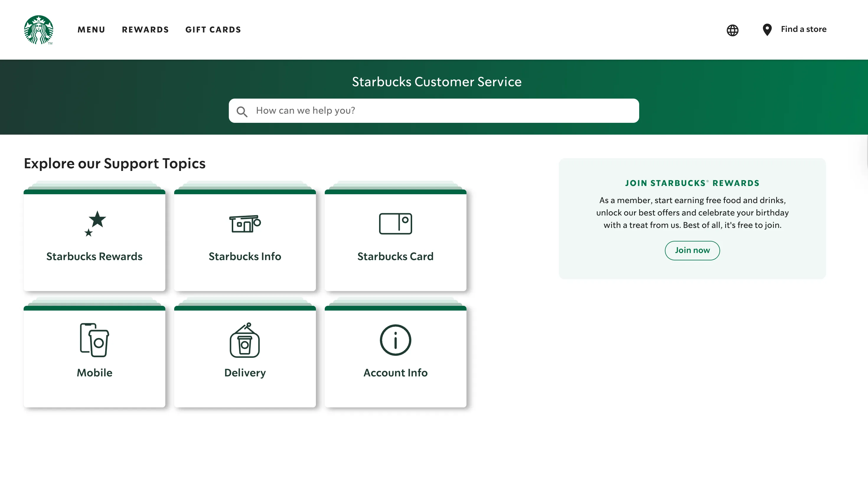Open Find a store
The image size is (868, 493).
(803, 29)
